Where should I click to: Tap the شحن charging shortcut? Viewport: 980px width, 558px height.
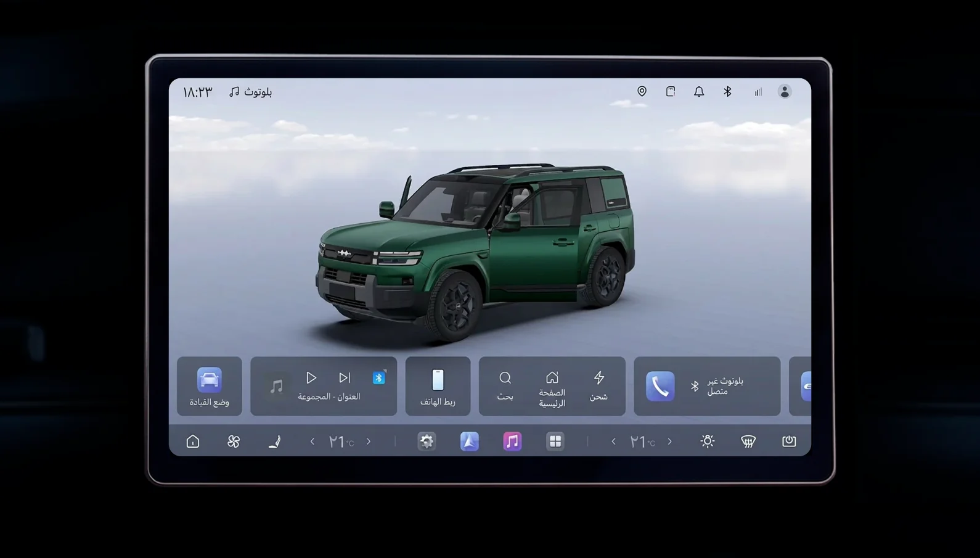(598, 386)
